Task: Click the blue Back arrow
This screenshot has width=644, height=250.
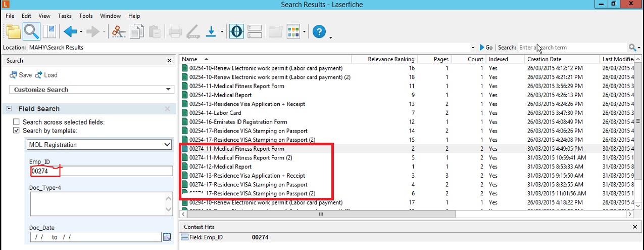Action: (70, 32)
